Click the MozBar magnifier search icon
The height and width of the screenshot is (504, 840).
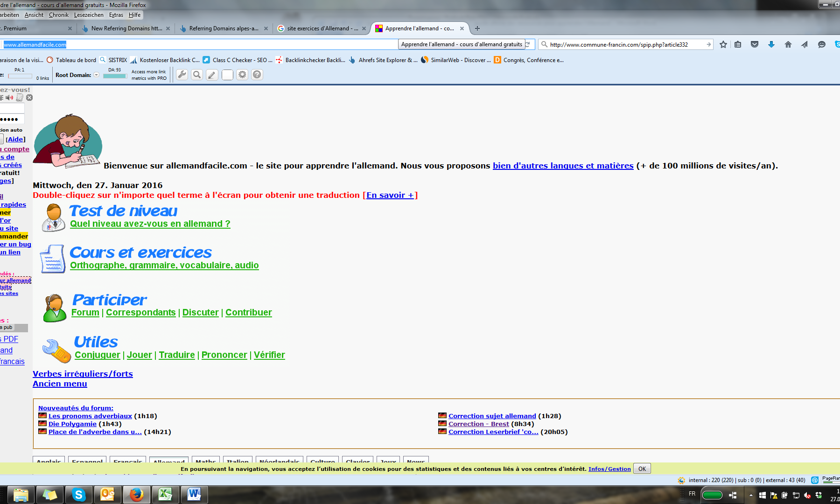pos(197,75)
